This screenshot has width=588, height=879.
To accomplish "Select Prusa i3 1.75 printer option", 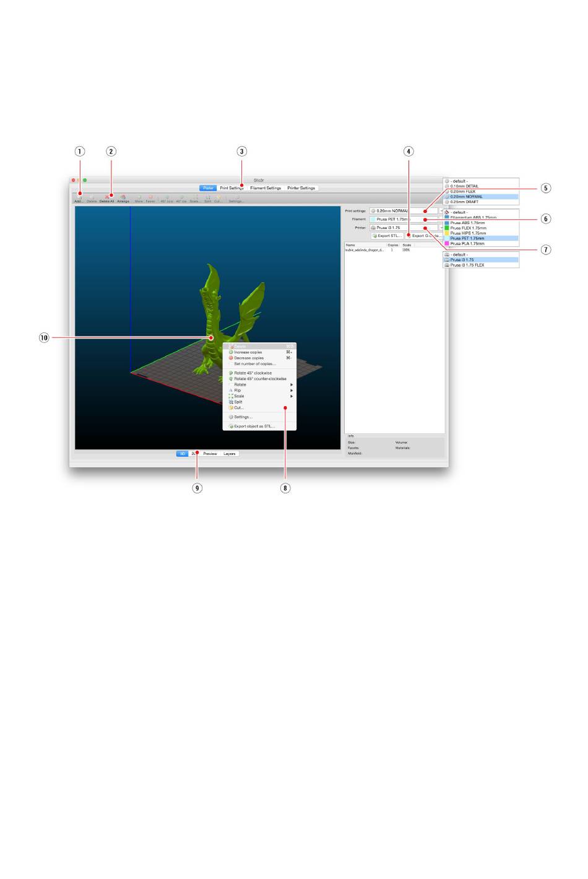I will 481,260.
